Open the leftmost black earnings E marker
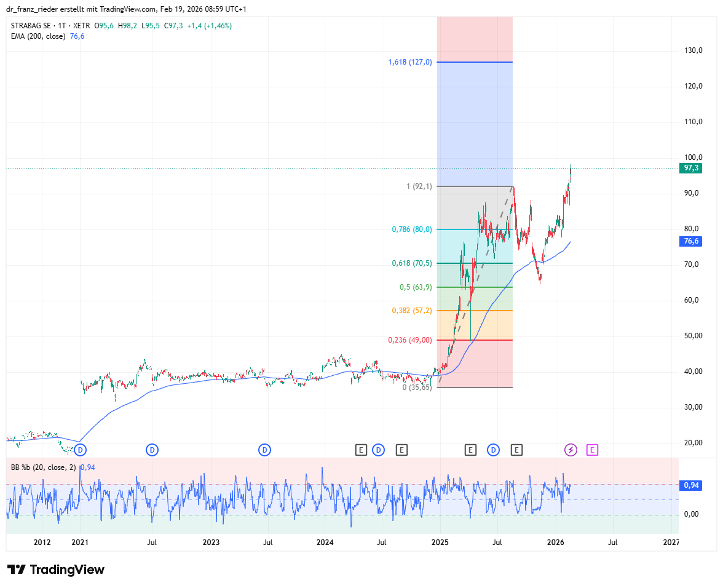This screenshot has height=588, width=723. click(x=361, y=450)
